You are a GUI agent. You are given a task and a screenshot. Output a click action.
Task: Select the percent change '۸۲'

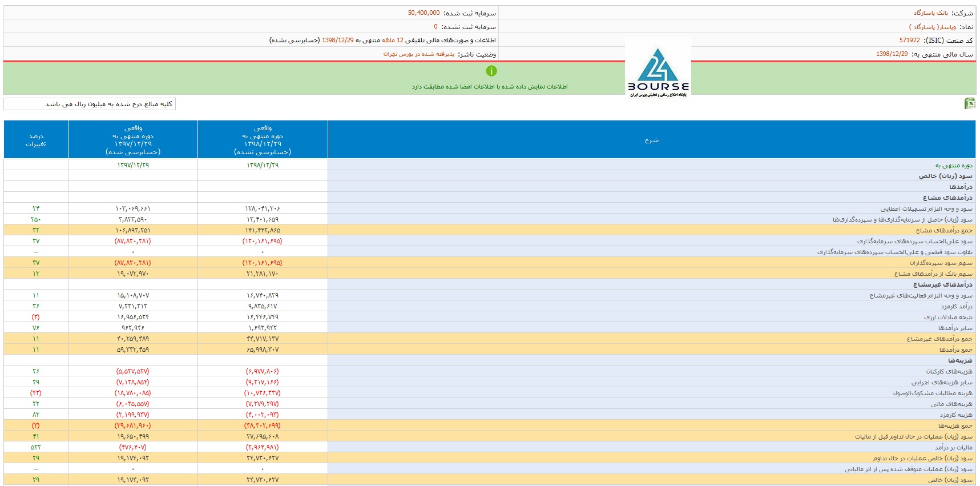[x=36, y=415]
